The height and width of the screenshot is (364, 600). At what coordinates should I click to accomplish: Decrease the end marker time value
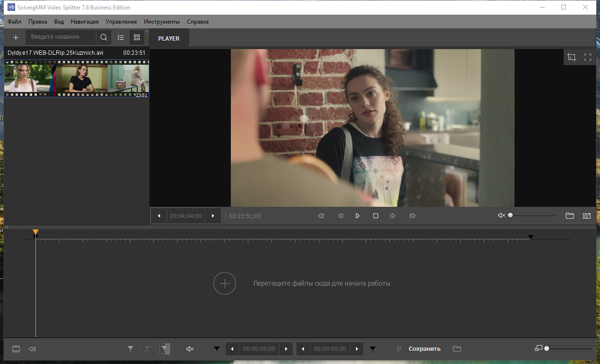303,349
